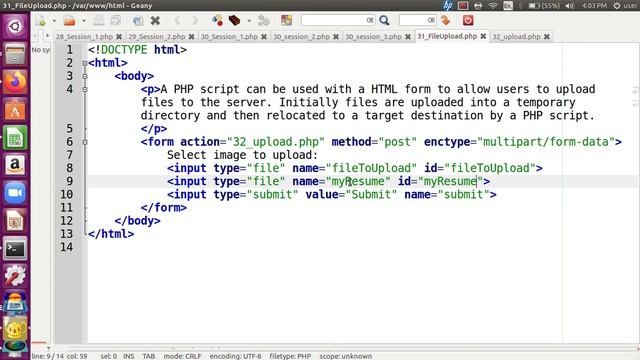
Task: Reload the current file from disk
Action: pyautogui.click(x=138, y=20)
